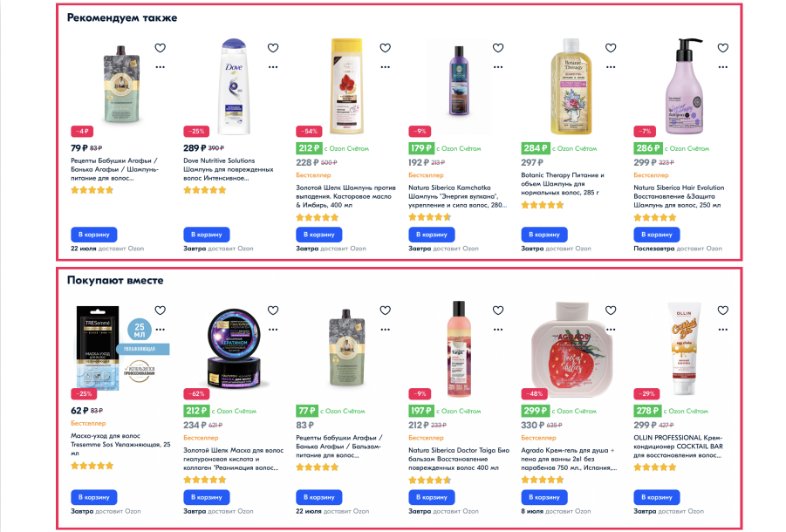
Task: Open three-dot menu for Natura Siberica Hair Evolution
Action: pyautogui.click(x=723, y=67)
